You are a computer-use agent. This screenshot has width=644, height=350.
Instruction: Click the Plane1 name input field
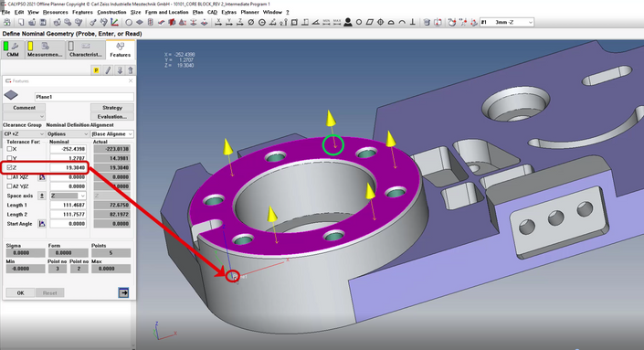(84, 97)
